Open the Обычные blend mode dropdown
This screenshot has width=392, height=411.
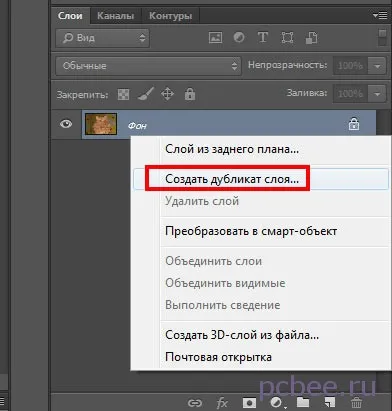(148, 66)
